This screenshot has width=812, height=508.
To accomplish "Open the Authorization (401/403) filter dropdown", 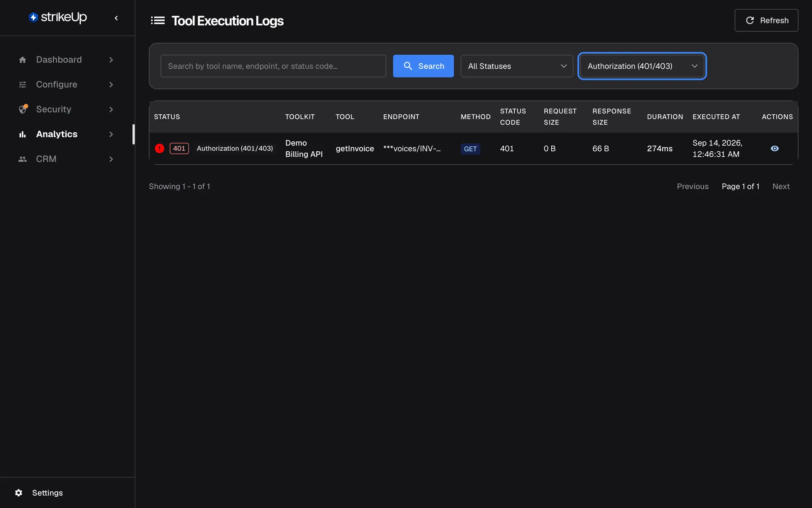I will [642, 66].
